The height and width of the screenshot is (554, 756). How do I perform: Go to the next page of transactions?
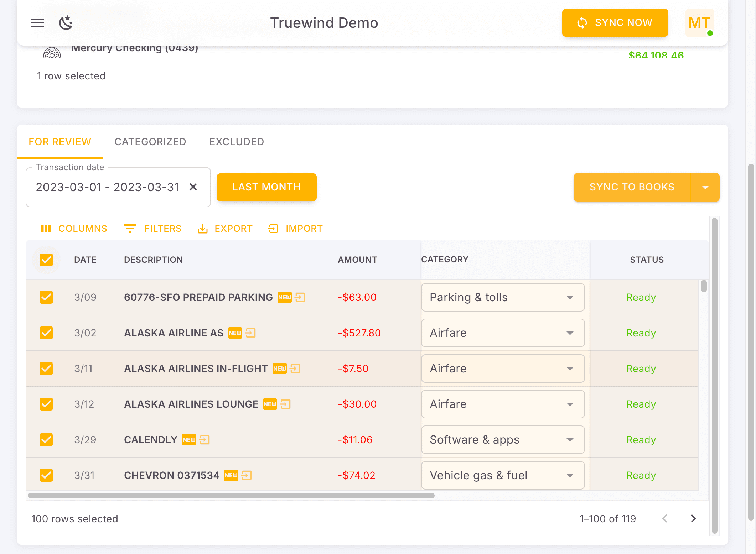click(x=693, y=519)
